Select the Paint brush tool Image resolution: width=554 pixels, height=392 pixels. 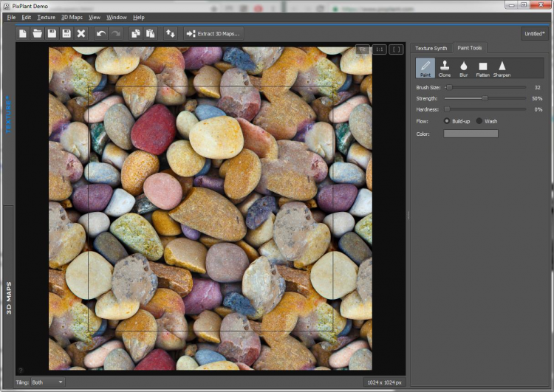point(425,69)
